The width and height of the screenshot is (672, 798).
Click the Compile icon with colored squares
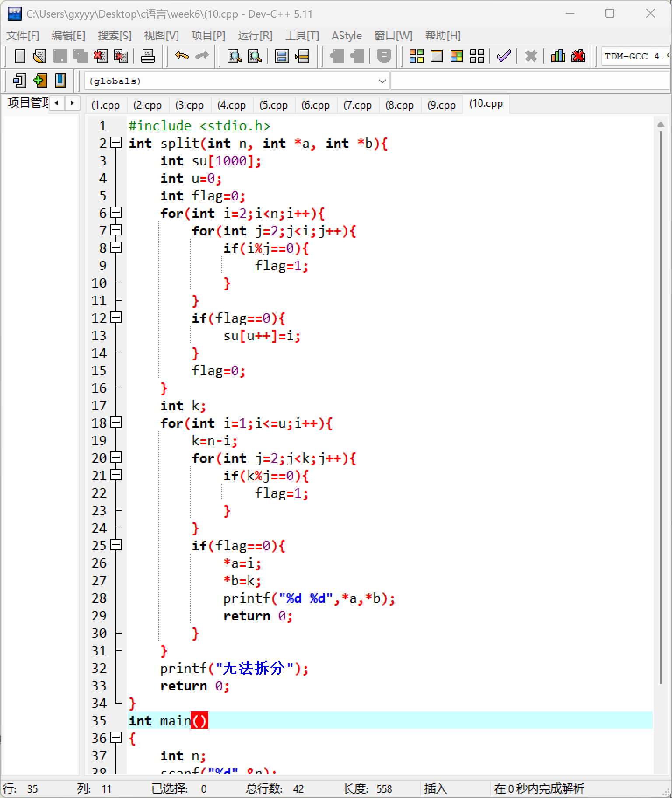point(416,56)
